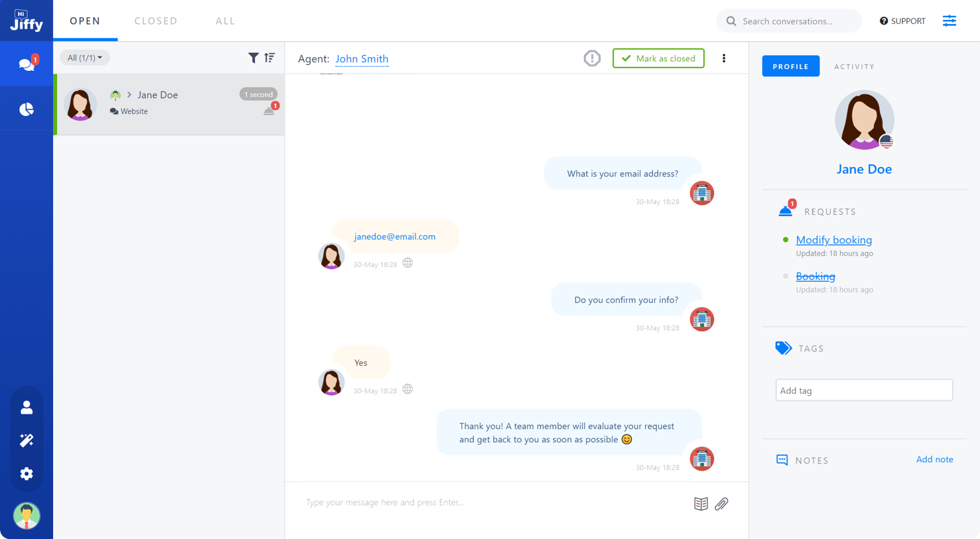Switch to the ALL conversations tab
This screenshot has width=980, height=539.
(x=226, y=21)
